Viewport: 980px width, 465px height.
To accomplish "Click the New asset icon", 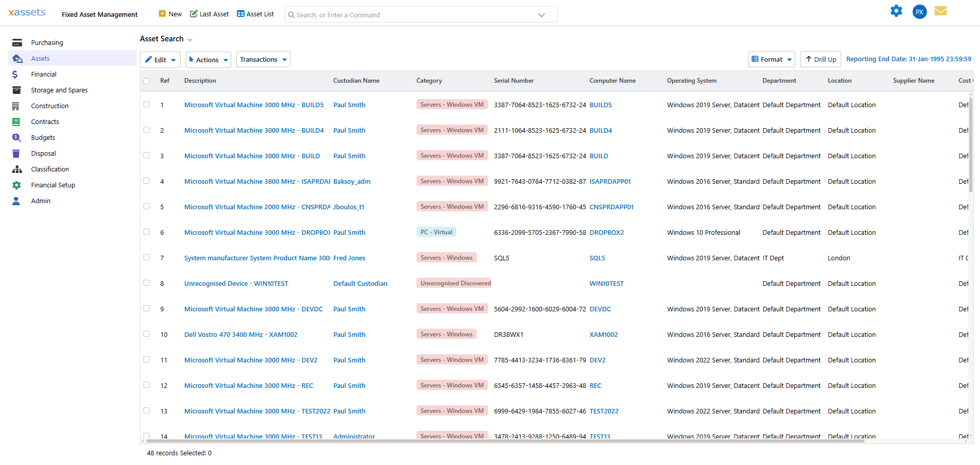I will coord(161,14).
